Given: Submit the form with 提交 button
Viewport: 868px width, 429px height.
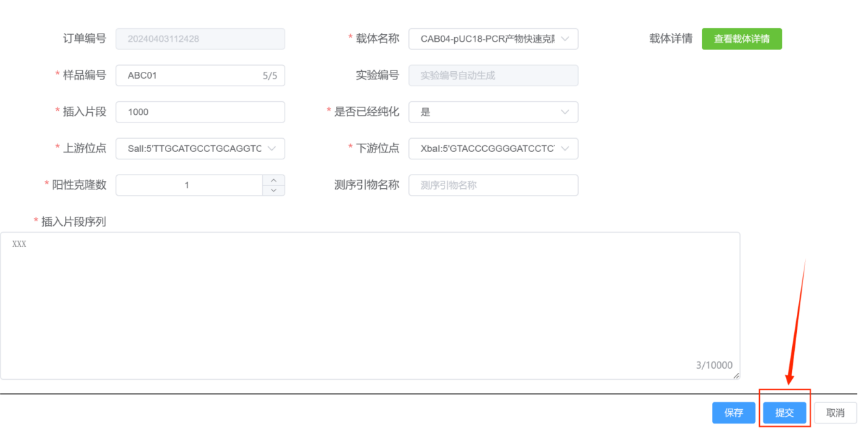Looking at the screenshot, I should 785,413.
